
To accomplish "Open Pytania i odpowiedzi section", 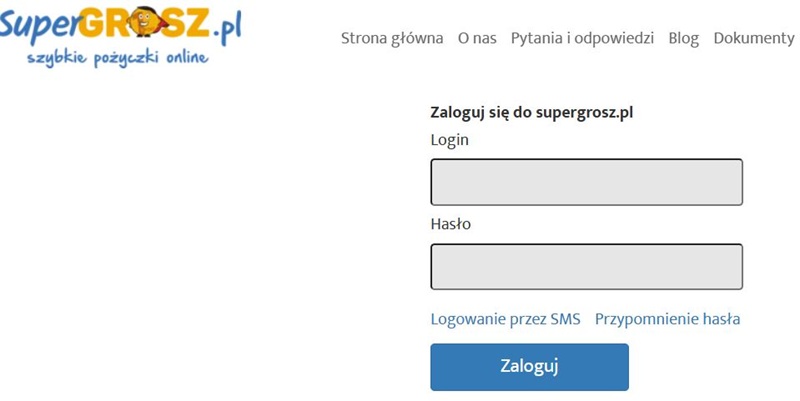I will [x=582, y=38].
